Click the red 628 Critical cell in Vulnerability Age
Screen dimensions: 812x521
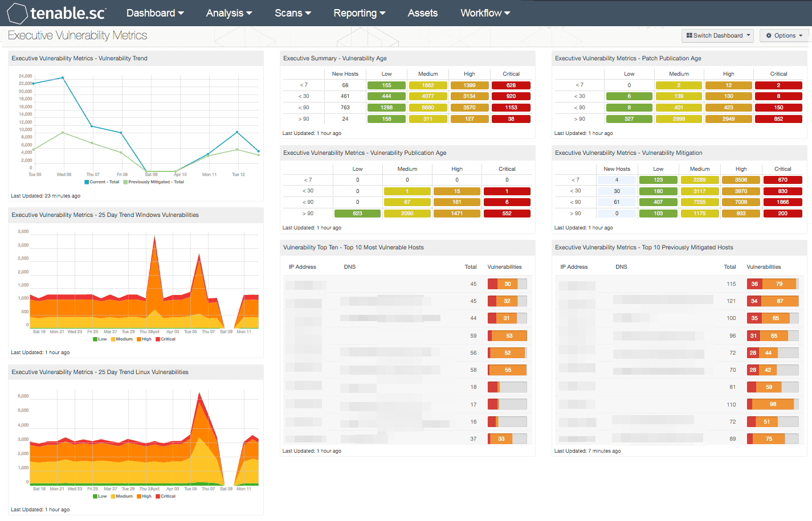click(x=511, y=85)
